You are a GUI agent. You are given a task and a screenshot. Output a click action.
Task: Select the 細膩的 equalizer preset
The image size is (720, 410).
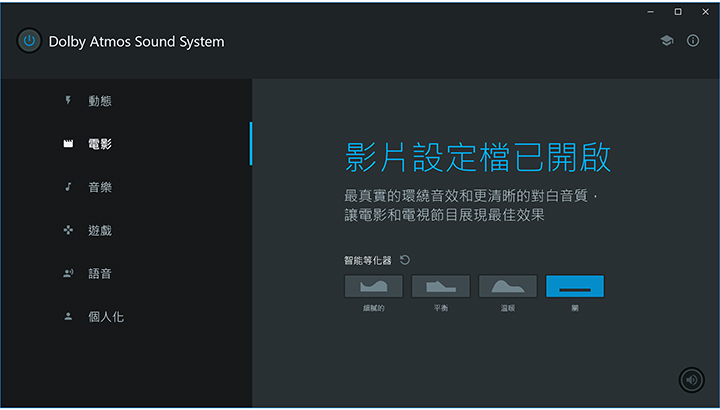374,286
